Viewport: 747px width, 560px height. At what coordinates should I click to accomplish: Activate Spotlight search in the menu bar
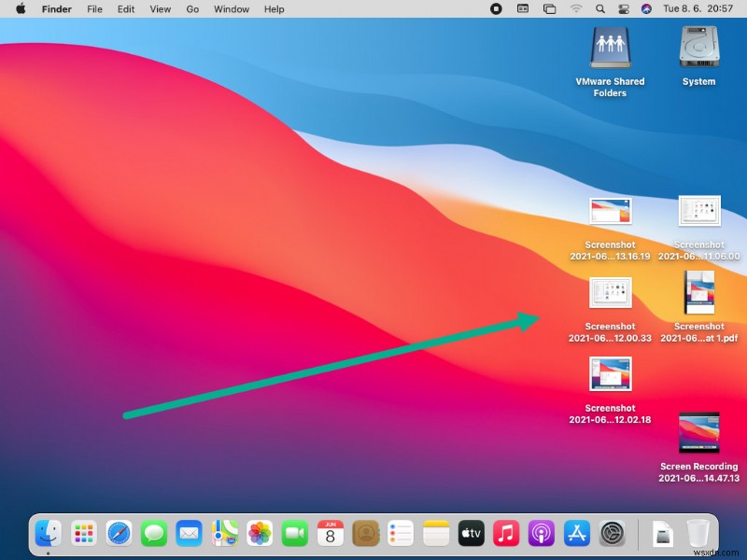pos(599,8)
